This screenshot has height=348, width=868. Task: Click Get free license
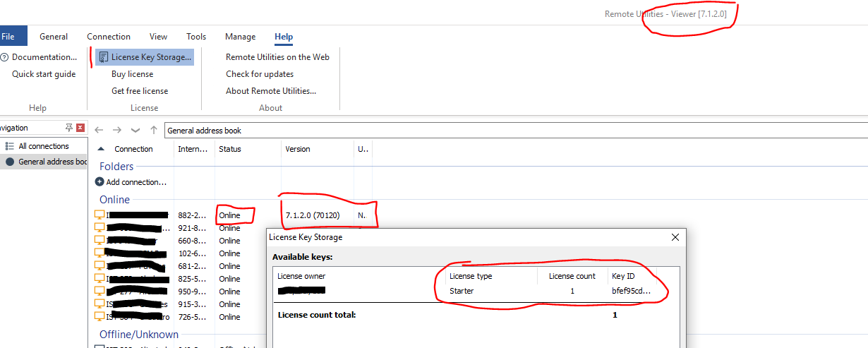coord(140,91)
